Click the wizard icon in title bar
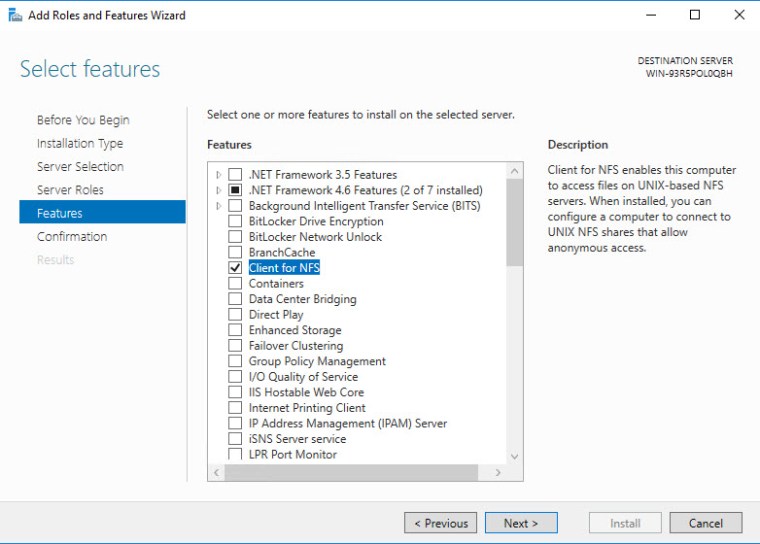 [x=14, y=15]
